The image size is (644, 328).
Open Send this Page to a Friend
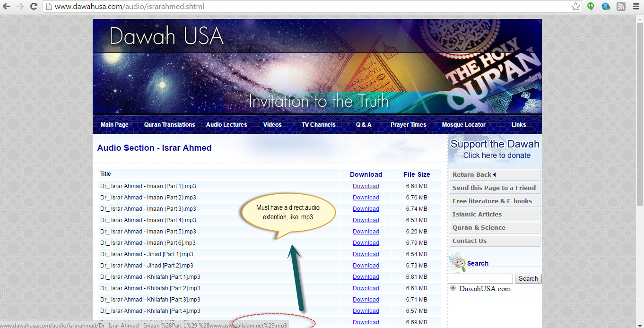pos(495,188)
